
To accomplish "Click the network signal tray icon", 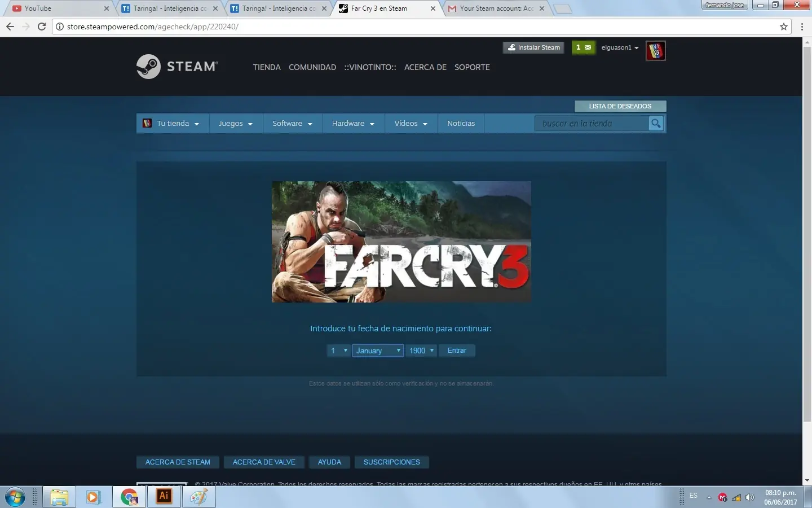I will pos(736,497).
